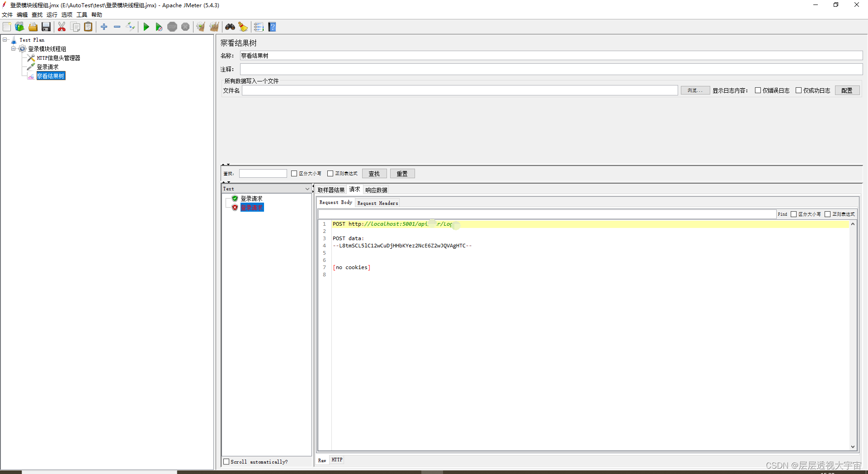Paste element using the clipboard icon

pos(89,27)
